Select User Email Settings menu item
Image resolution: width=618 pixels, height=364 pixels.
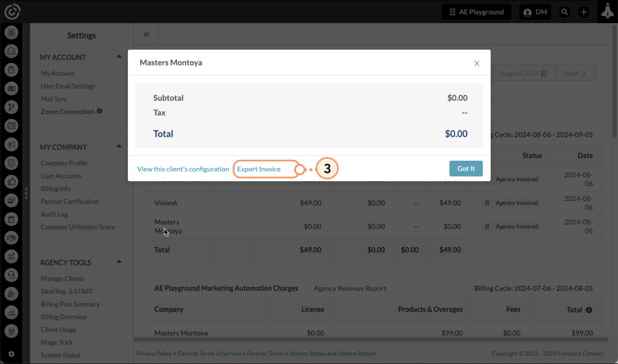(68, 86)
